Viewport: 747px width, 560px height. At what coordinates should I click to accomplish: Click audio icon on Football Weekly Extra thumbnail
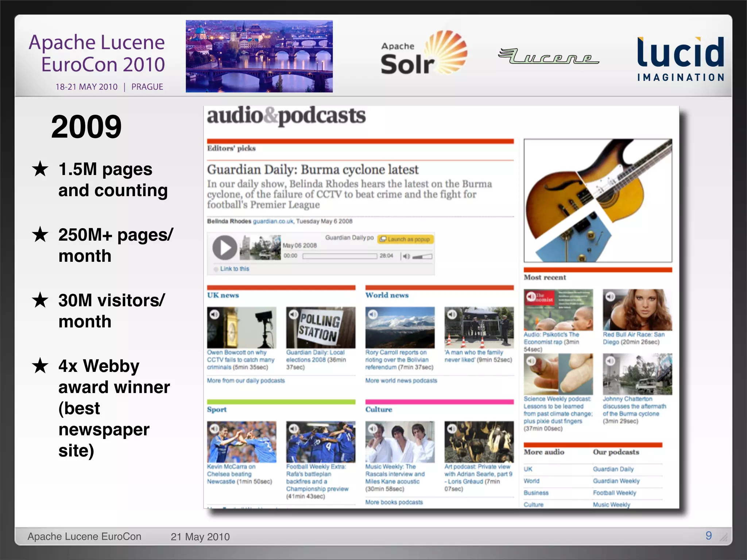tap(294, 429)
